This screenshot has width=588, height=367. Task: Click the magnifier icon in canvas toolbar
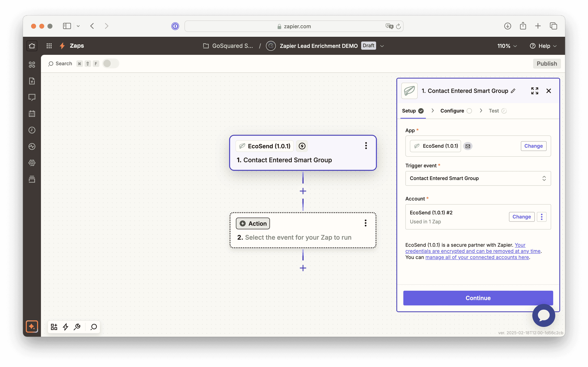coord(94,327)
